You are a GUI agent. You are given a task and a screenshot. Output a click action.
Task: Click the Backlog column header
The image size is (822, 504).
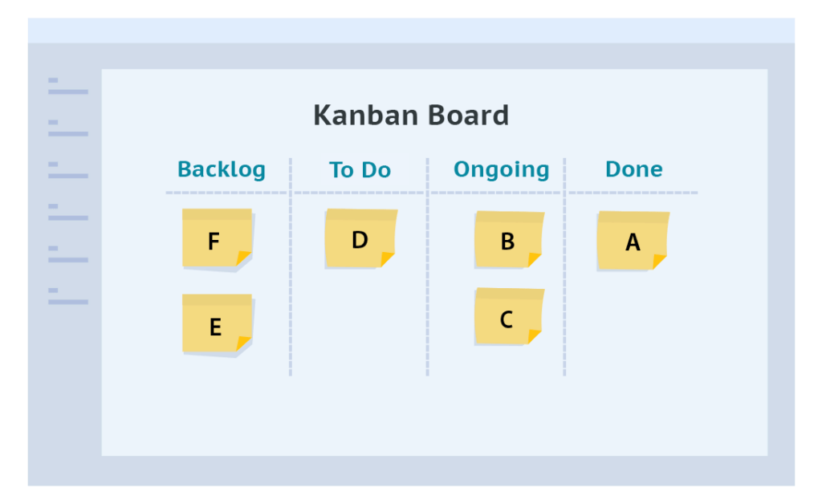coord(222,170)
